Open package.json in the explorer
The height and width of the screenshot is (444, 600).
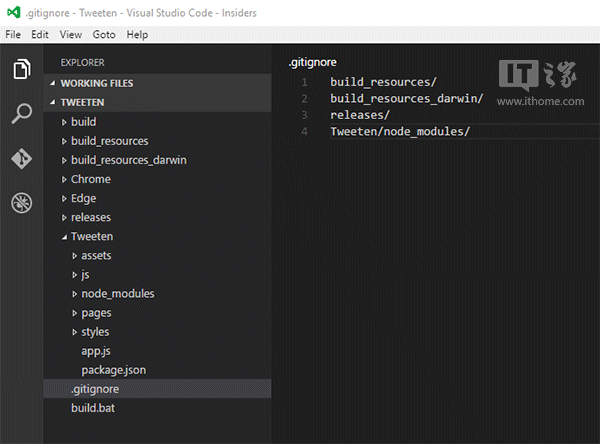[114, 370]
